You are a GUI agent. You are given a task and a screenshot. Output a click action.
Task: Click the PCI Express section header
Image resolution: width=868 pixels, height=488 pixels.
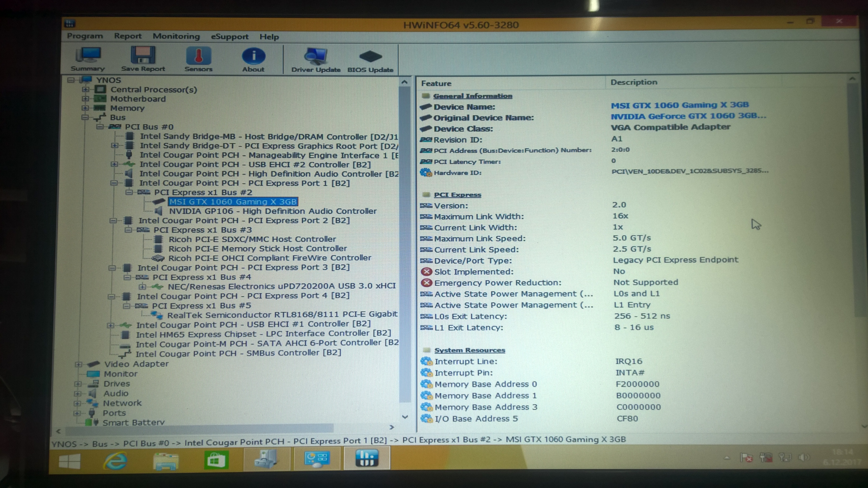[x=457, y=195]
